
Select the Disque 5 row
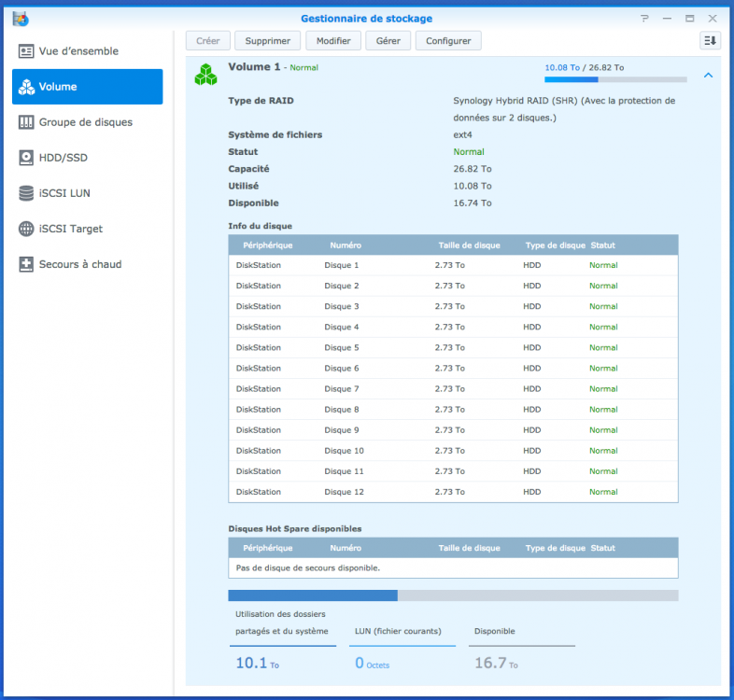453,347
